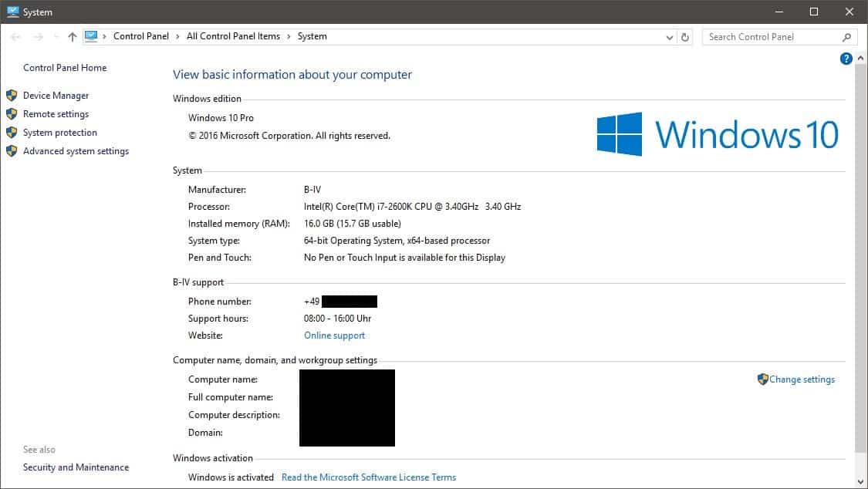This screenshot has height=489, width=868.
Task: Go up one level with Up arrow
Action: (72, 37)
